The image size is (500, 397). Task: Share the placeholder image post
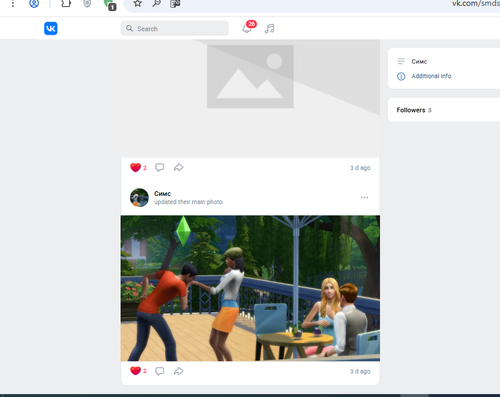pyautogui.click(x=178, y=167)
